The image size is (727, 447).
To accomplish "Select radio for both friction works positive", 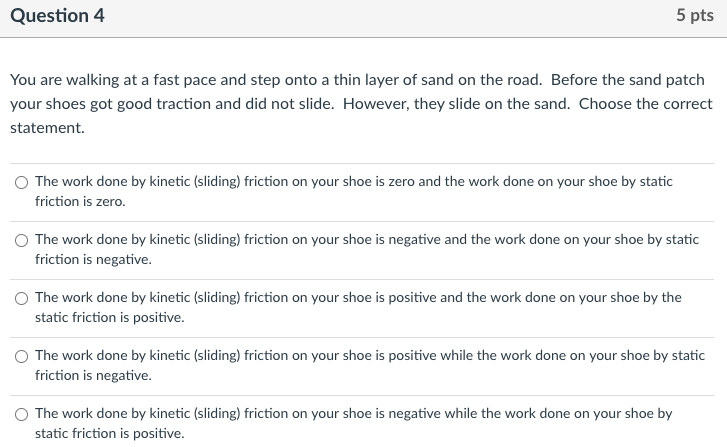I will [21, 298].
